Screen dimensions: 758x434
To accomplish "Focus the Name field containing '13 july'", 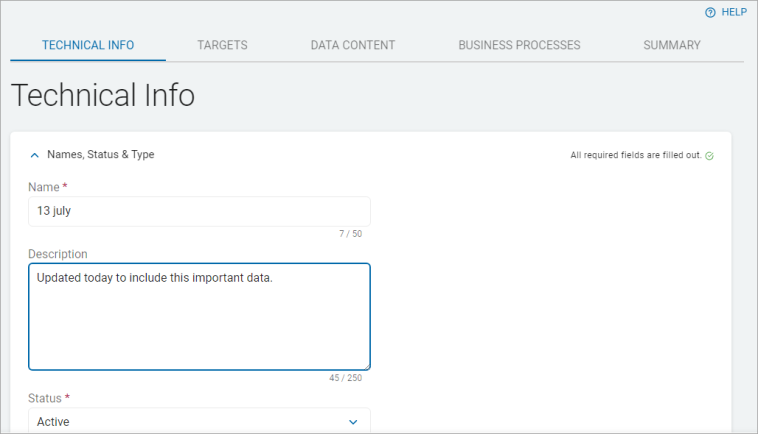I will [199, 211].
